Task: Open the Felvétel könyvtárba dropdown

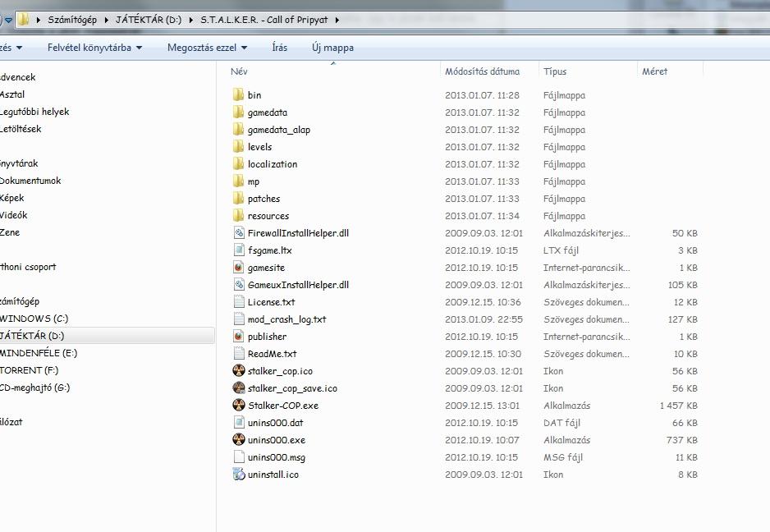Action: [94, 48]
